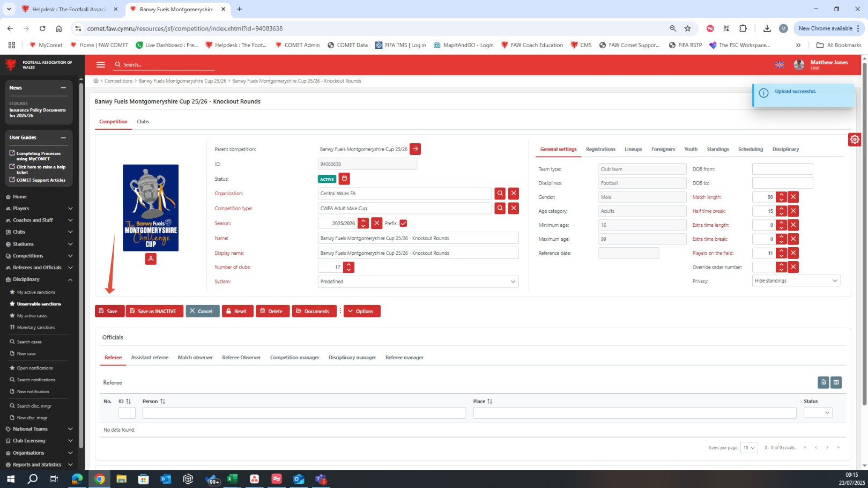The height and width of the screenshot is (488, 868).
Task: Clear Players on the field with X
Action: tap(793, 253)
